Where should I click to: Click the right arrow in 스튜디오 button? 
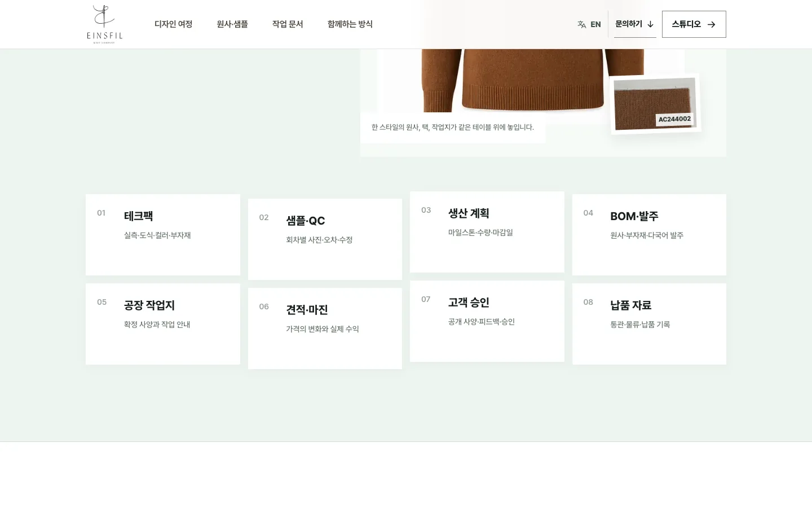[711, 24]
